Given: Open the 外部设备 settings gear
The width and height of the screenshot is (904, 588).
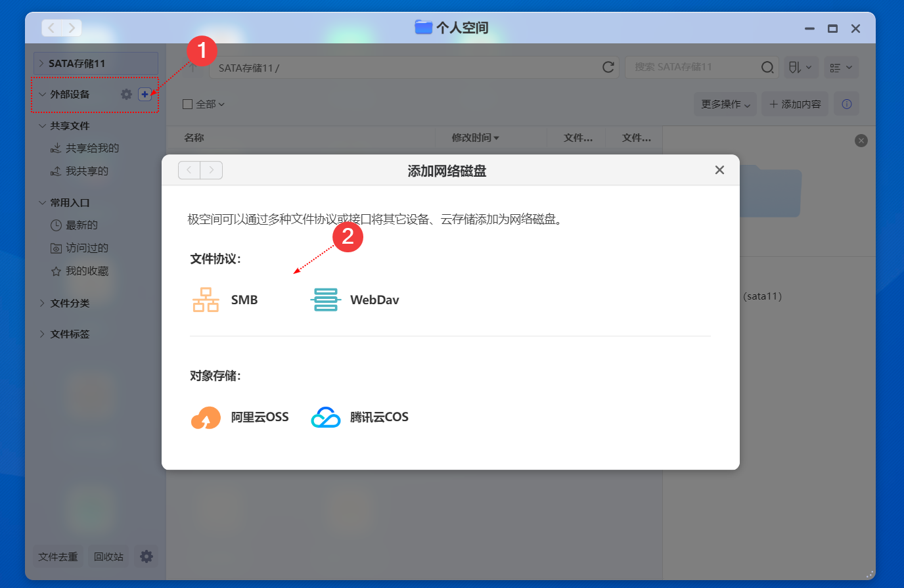Looking at the screenshot, I should coord(125,94).
